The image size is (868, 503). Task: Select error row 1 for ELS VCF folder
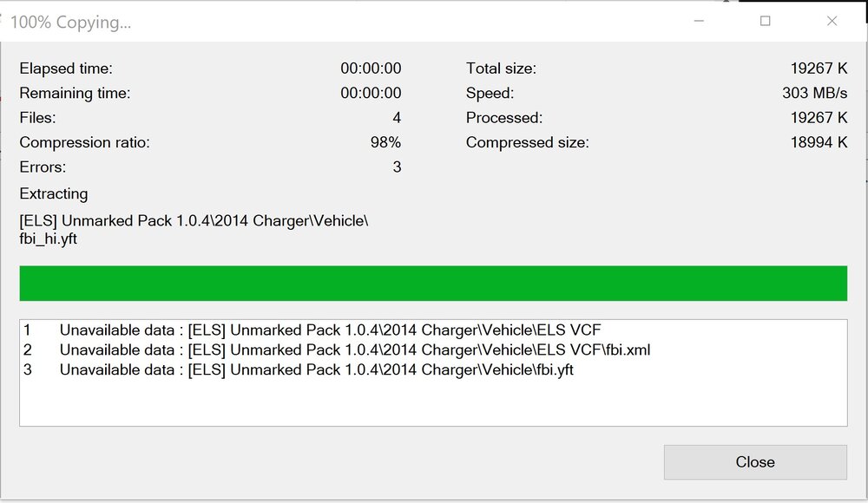click(330, 330)
